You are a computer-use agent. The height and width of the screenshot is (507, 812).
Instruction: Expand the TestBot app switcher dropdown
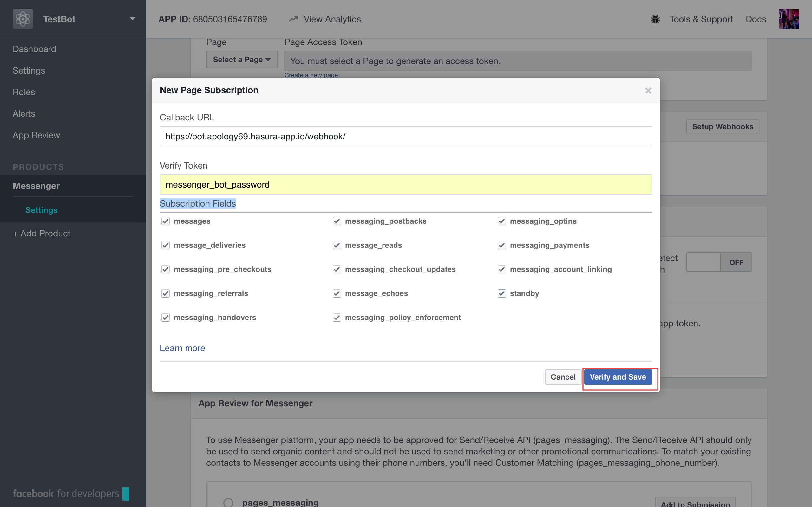133,19
